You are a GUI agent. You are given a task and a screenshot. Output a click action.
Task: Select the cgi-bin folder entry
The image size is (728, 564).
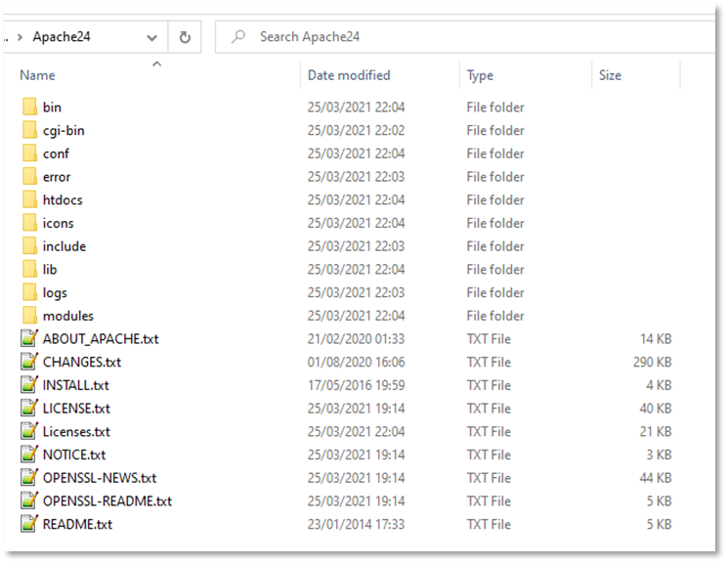[x=64, y=131]
